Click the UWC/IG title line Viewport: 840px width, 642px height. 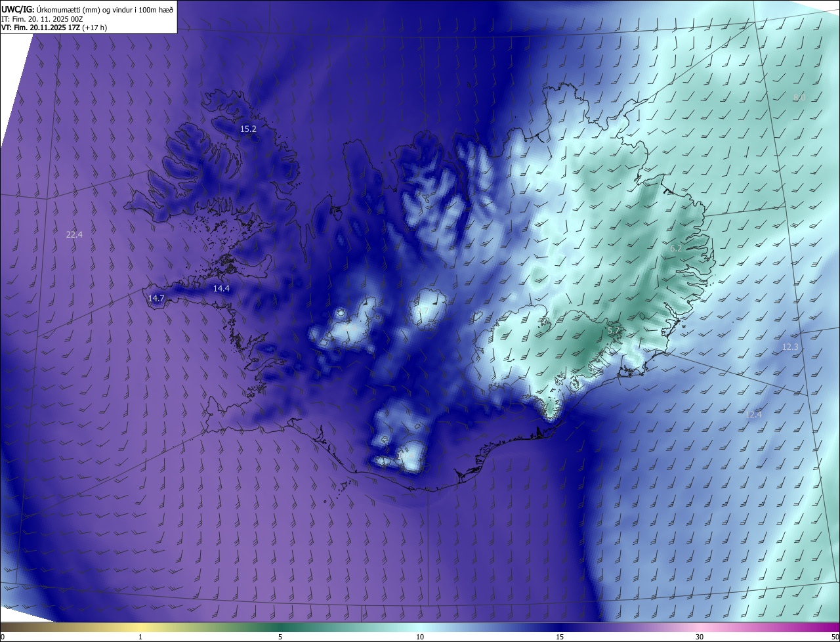87,9
